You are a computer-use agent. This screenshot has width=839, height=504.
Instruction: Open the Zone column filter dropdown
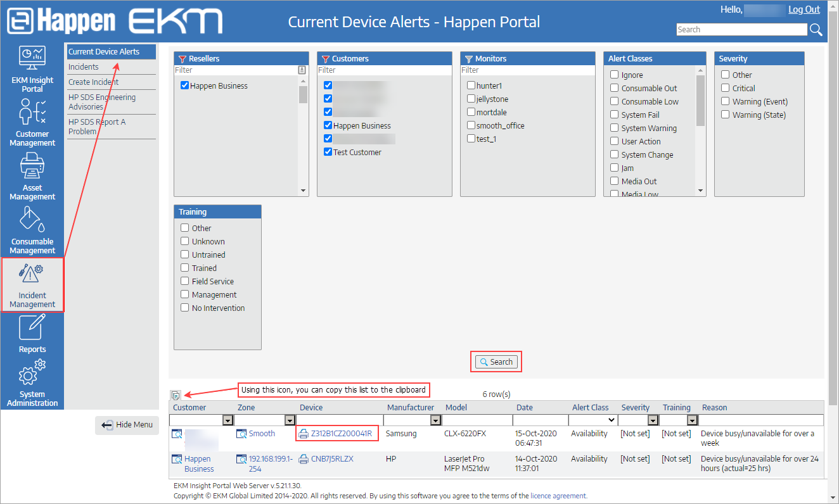[290, 420]
